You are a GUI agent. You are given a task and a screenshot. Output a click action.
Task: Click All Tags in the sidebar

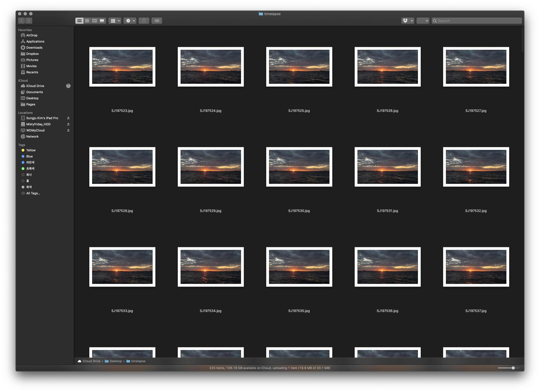coord(33,193)
